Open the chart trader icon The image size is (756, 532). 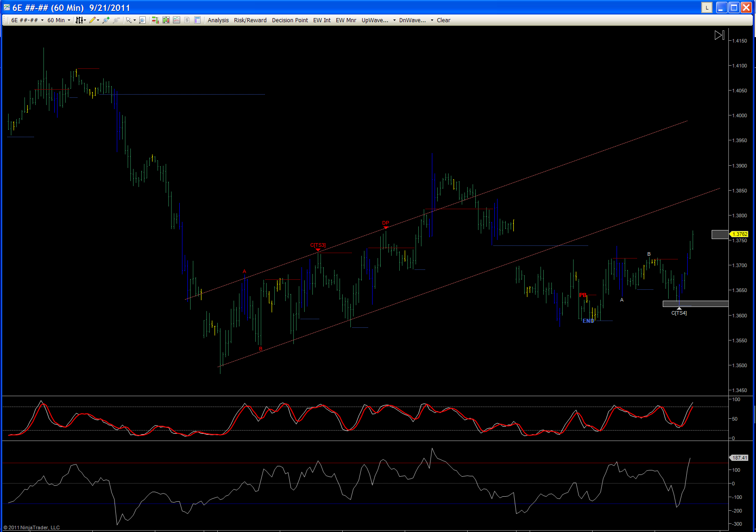pyautogui.click(x=155, y=20)
